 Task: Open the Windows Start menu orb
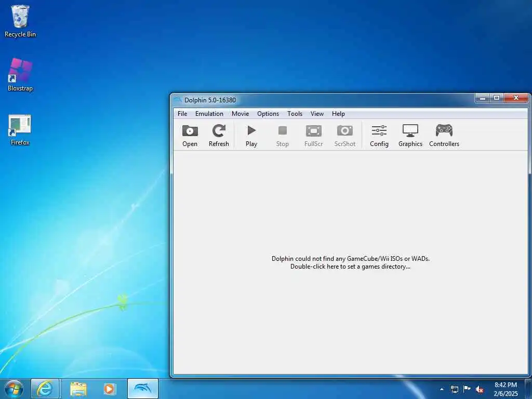click(14, 389)
